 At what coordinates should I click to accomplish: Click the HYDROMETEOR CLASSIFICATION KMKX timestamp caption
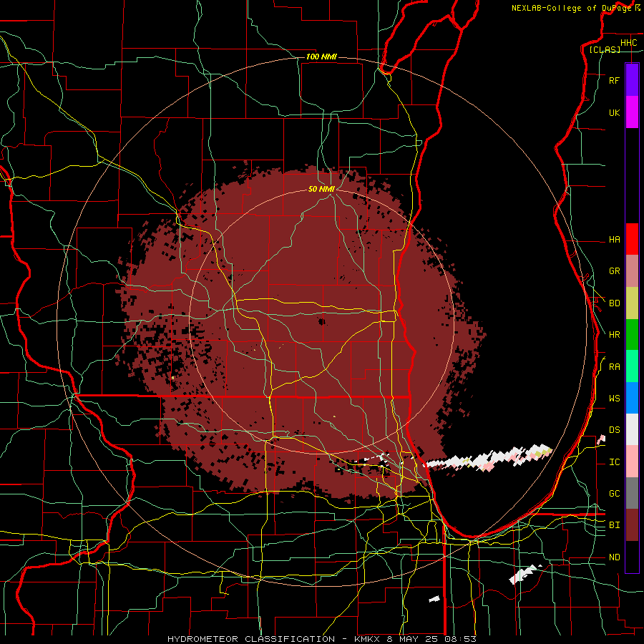pyautogui.click(x=321, y=639)
